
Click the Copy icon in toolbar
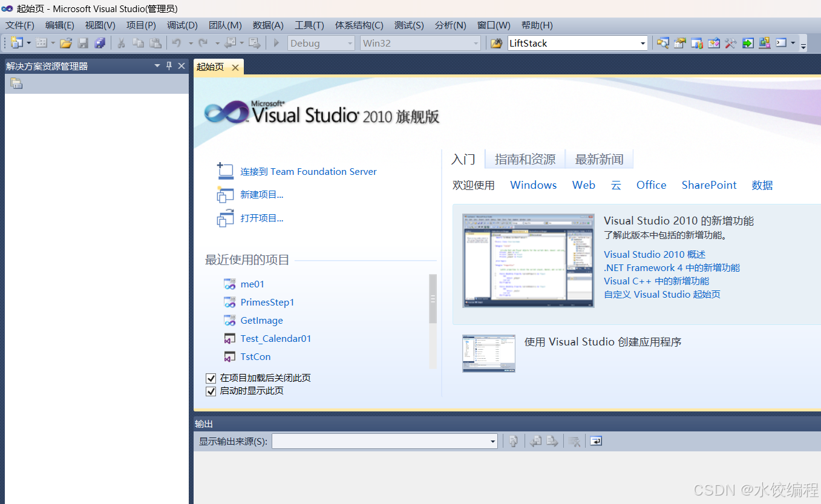(x=139, y=43)
